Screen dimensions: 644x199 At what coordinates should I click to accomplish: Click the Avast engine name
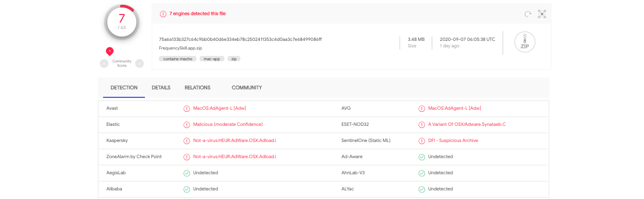click(112, 108)
